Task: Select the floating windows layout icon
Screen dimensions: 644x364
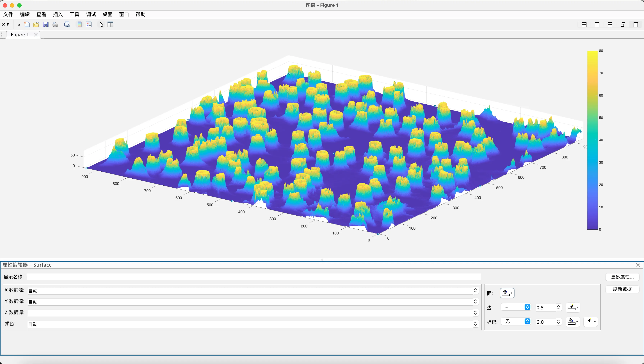Action: point(623,24)
